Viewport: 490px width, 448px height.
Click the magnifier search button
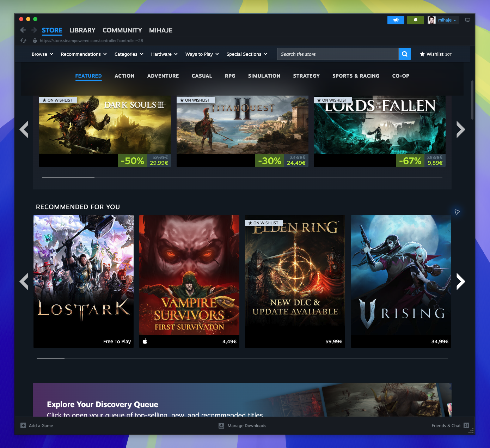pos(405,54)
